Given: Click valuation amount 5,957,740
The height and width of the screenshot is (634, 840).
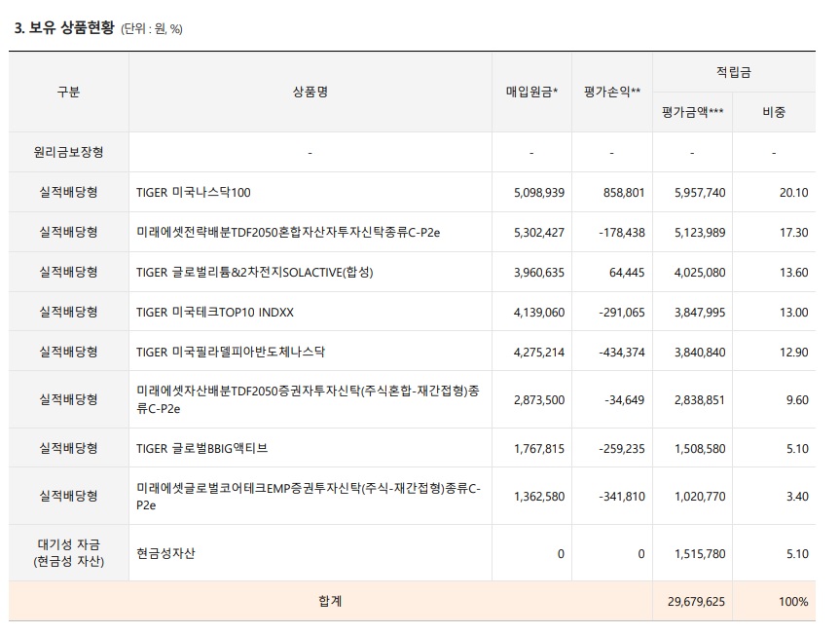Looking at the screenshot, I should [700, 193].
